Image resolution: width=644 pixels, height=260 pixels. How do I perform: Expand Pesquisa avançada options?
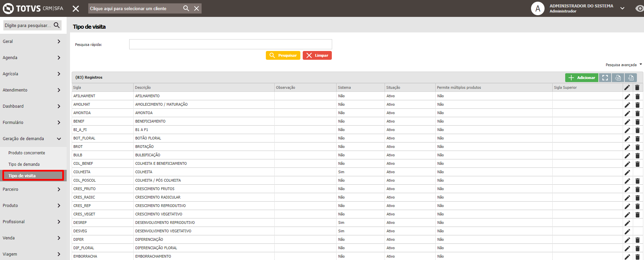[x=624, y=65]
